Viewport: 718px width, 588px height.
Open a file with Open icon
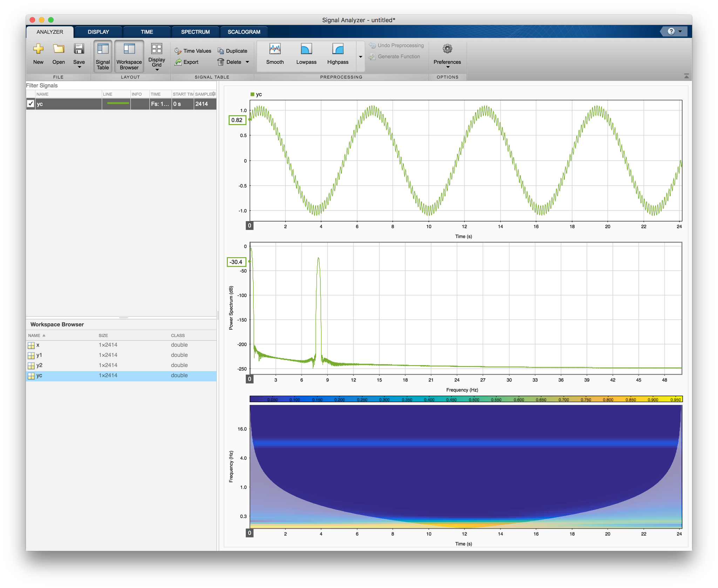[x=59, y=49]
